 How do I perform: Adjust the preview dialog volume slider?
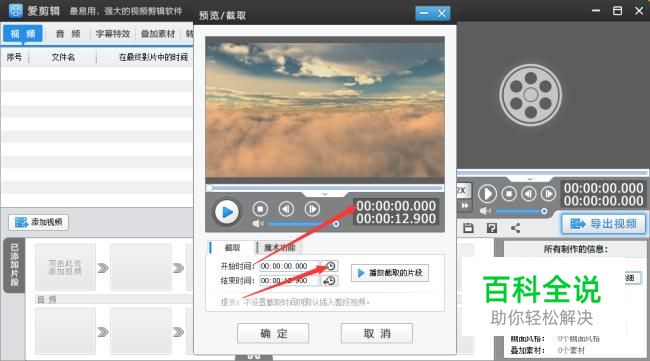click(x=303, y=224)
